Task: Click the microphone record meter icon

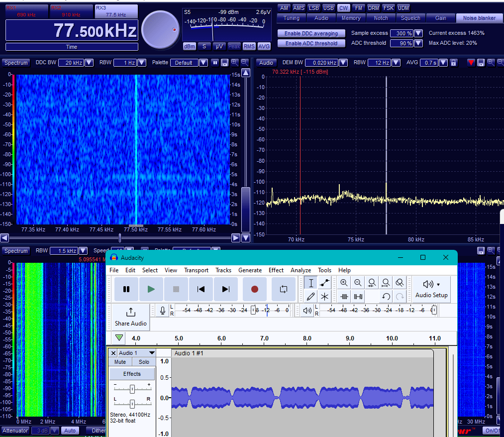Action: tap(163, 310)
